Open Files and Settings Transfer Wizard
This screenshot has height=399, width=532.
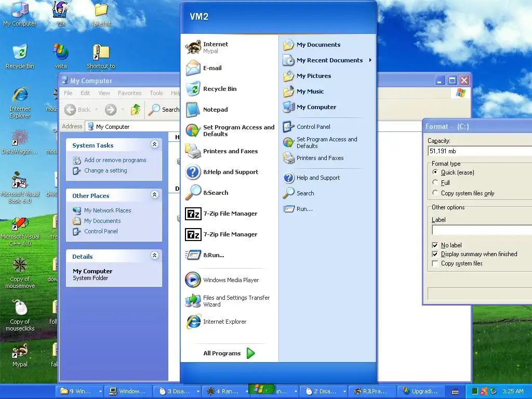229,301
